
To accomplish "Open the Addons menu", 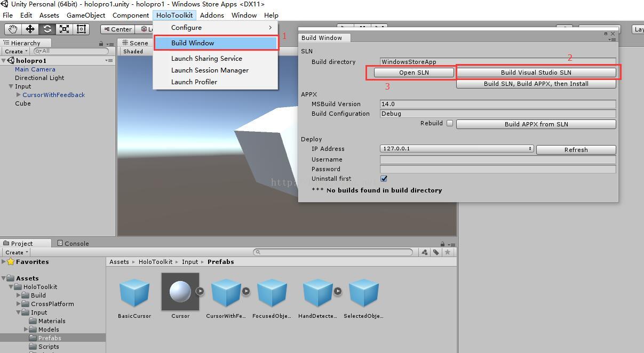I will tap(212, 15).
